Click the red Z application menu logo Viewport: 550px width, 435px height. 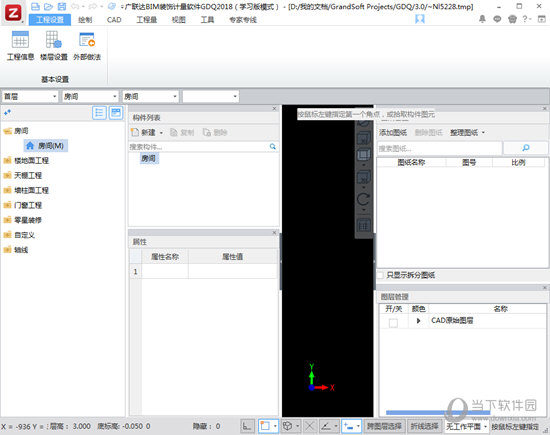coord(13,13)
